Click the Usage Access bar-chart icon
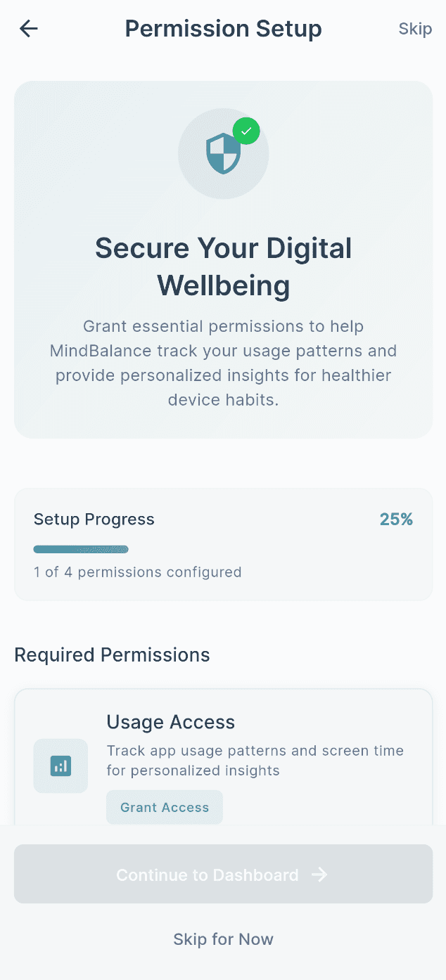Viewport: 446px width, 980px height. (60, 766)
